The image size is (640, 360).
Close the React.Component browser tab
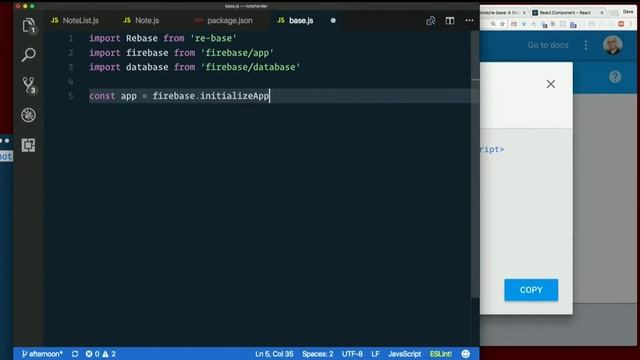click(602, 13)
